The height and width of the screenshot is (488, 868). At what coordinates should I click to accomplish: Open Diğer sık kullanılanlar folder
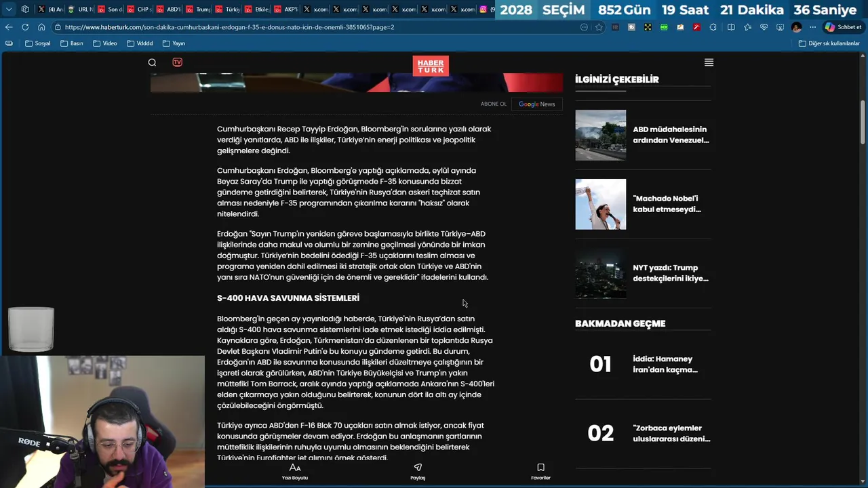[x=829, y=43]
